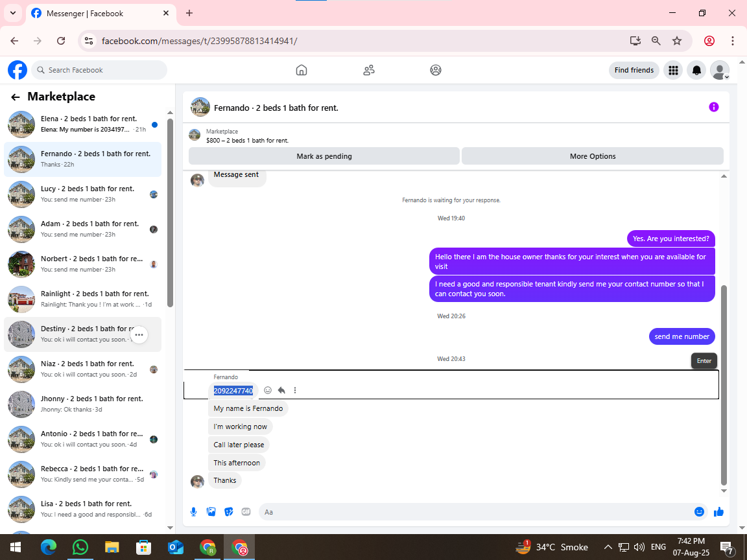Open more options for number message
747x560 pixels.
[295, 390]
